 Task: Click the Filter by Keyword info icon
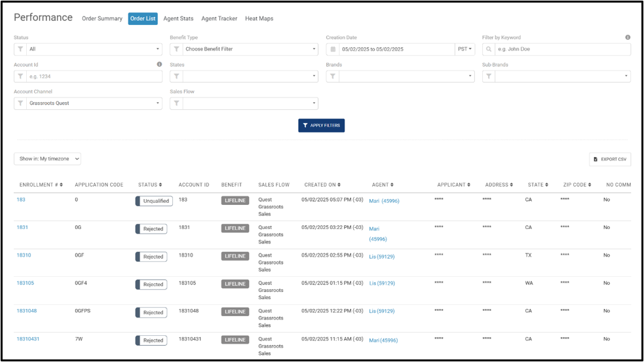pos(628,37)
